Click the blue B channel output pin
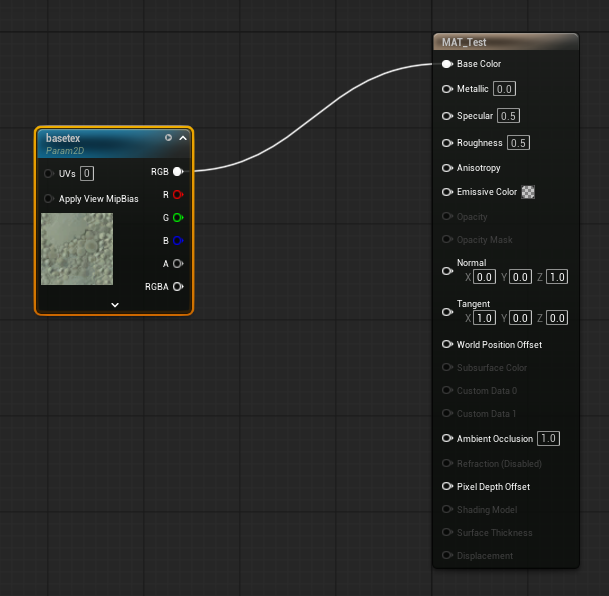The height and width of the screenshot is (596, 609). pos(178,240)
